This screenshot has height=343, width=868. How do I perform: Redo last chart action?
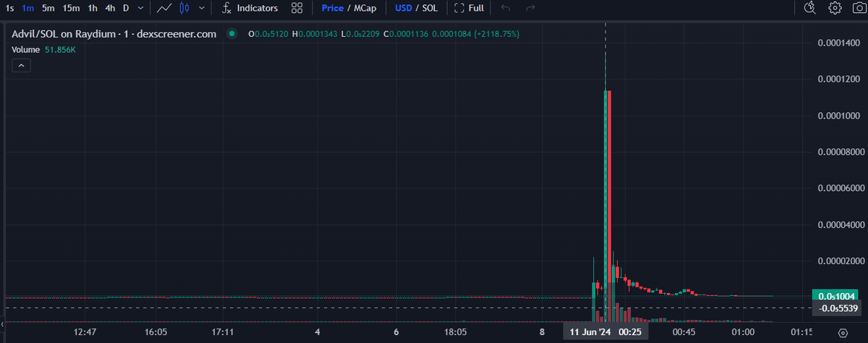coord(530,9)
